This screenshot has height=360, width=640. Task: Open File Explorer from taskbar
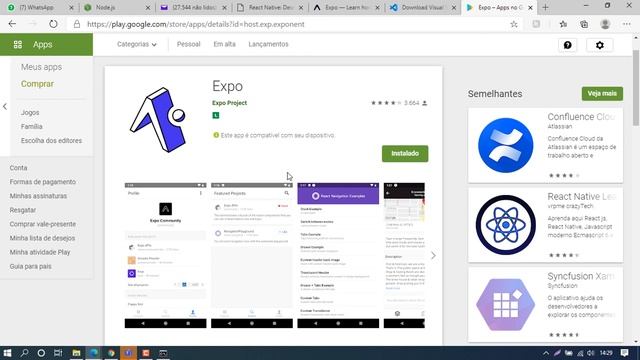pos(76,353)
